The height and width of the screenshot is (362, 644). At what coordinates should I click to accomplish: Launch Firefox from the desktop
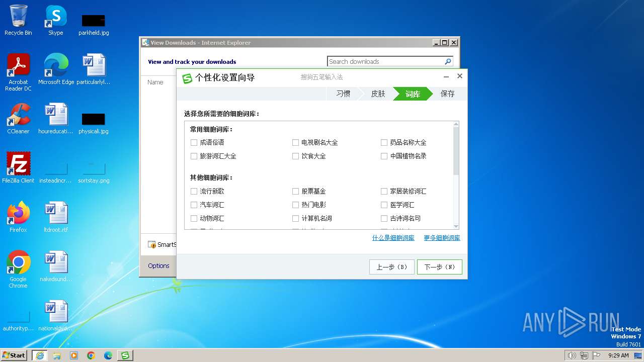click(18, 217)
